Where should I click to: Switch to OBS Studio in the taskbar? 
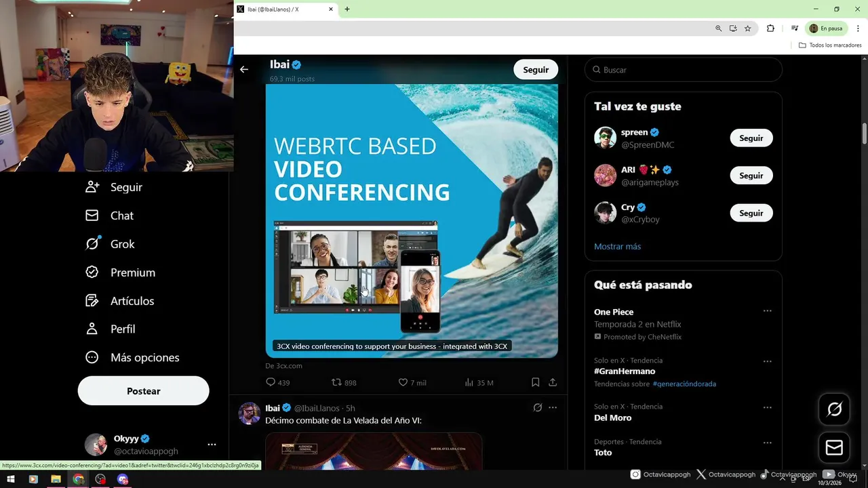pos(100,479)
